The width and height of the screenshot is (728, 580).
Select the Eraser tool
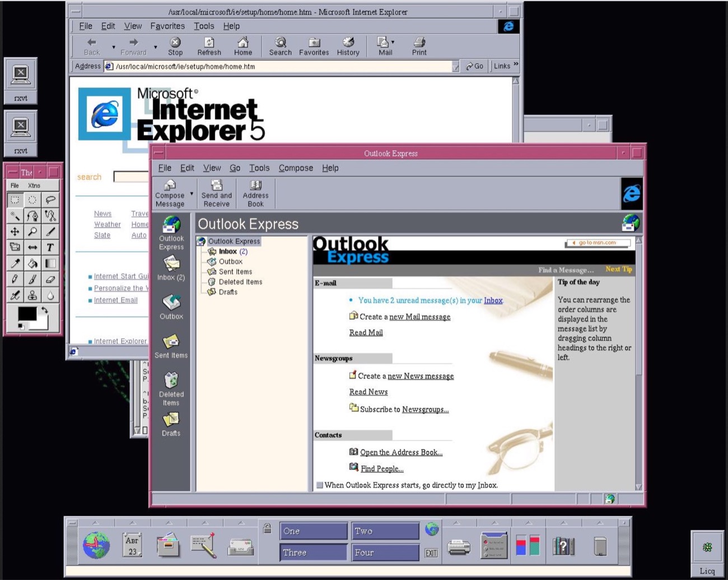(50, 279)
